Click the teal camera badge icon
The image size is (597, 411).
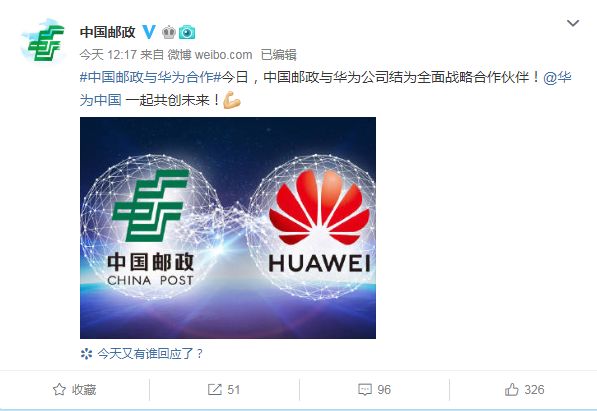click(x=187, y=32)
